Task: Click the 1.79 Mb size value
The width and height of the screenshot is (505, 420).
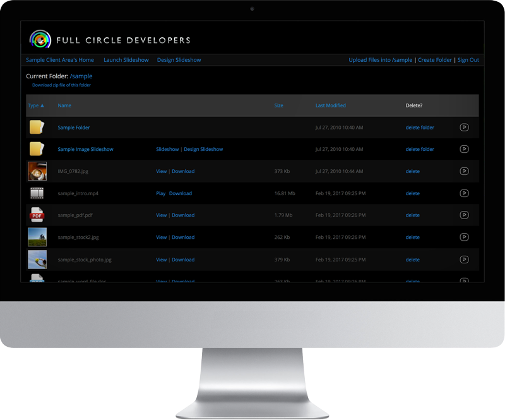Action: pos(283,215)
